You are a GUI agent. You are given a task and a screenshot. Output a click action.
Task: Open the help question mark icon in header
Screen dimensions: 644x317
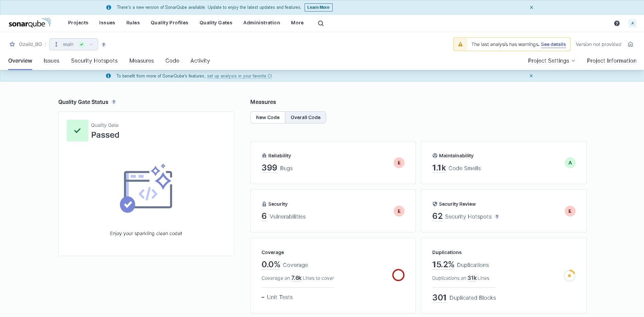[x=617, y=23]
